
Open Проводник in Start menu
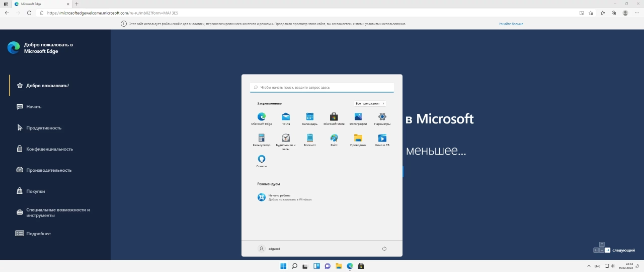(358, 140)
